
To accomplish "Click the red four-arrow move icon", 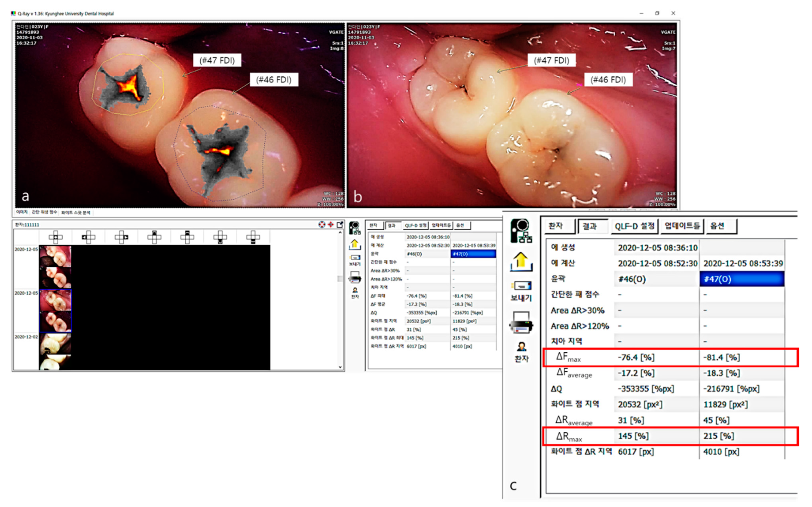I will click(331, 225).
